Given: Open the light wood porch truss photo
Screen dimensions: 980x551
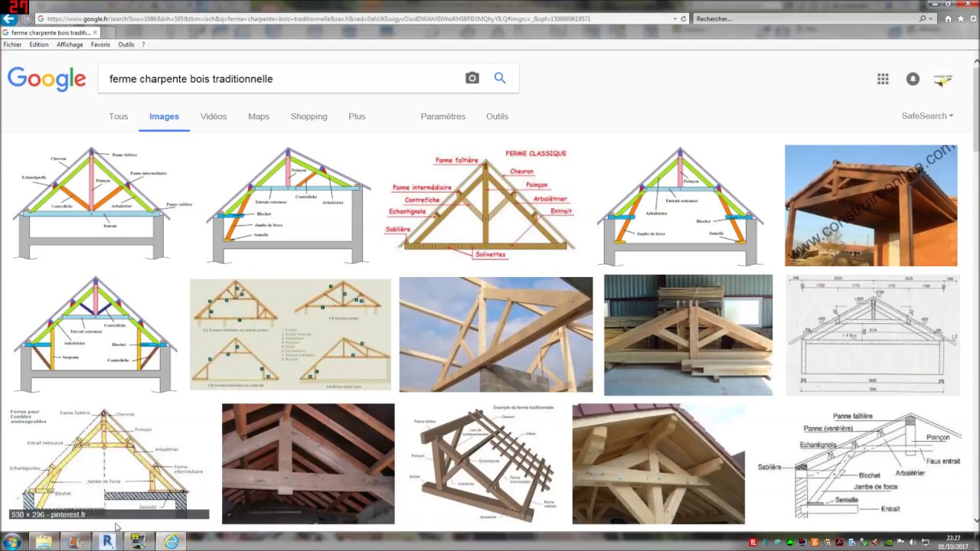Looking at the screenshot, I should (658, 464).
